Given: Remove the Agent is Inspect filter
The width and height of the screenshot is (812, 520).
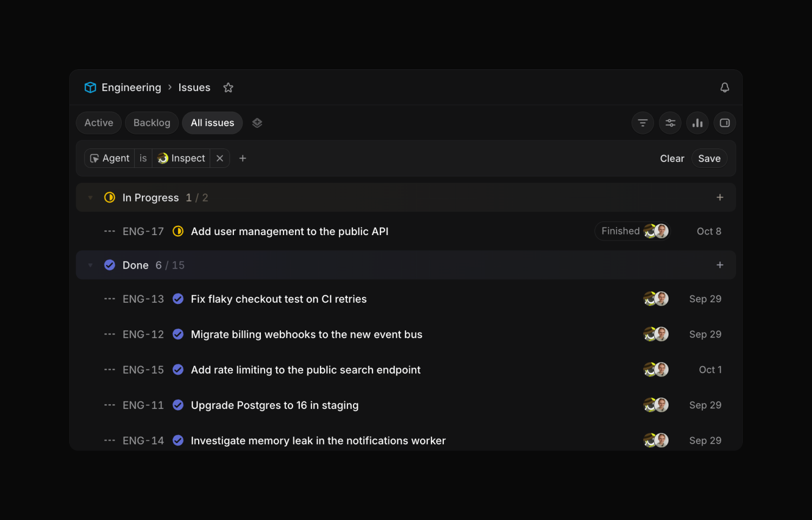Looking at the screenshot, I should pyautogui.click(x=220, y=158).
